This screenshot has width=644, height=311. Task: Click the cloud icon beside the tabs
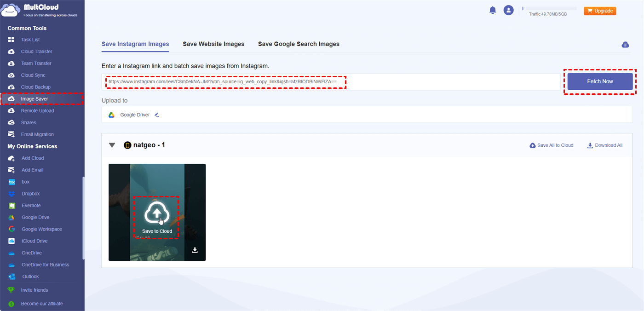[x=625, y=45]
